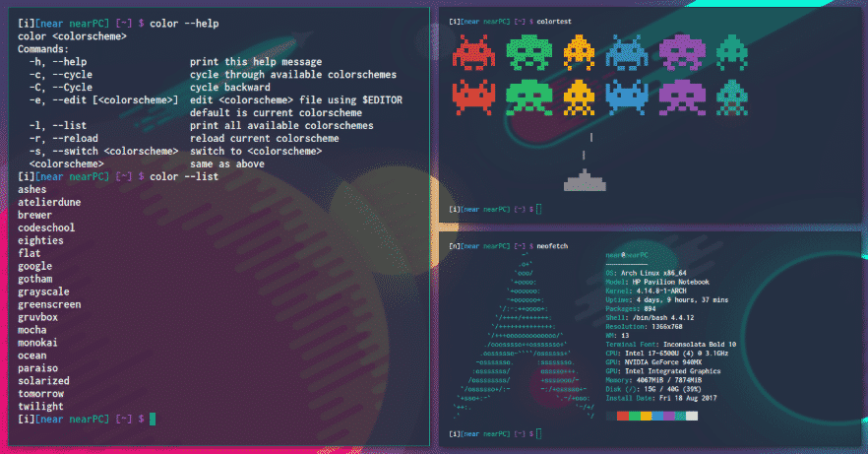Click the dithered blue space invader
The height and width of the screenshot is (454, 868).
coord(627,52)
